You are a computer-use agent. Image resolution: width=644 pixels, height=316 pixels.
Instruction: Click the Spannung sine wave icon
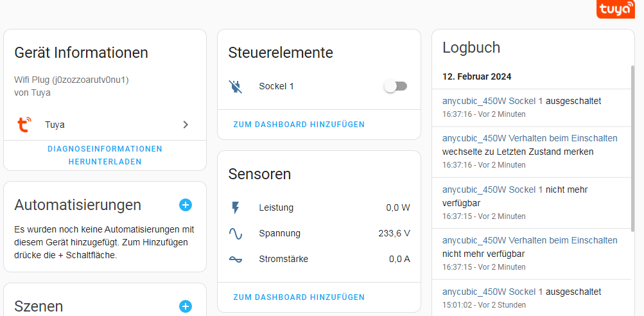pyautogui.click(x=236, y=234)
